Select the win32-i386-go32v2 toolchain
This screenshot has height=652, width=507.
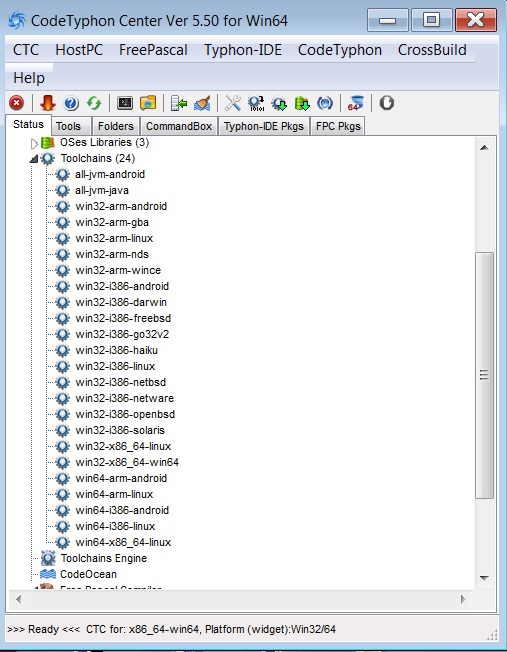(x=122, y=334)
